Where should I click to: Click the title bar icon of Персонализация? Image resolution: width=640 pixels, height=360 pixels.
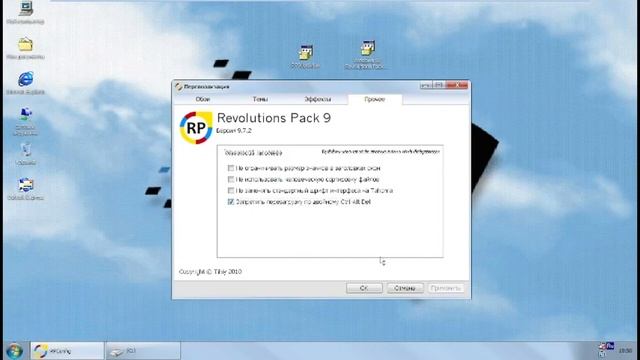[178, 87]
